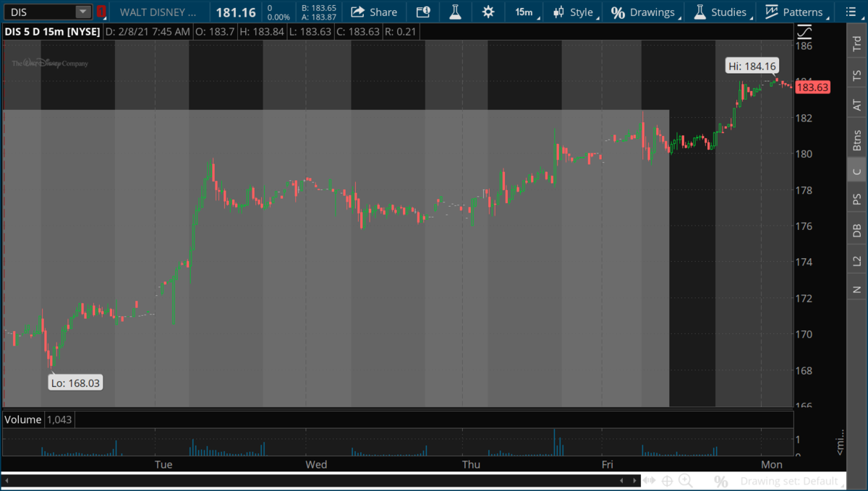Click the Wed date label on axis
The height and width of the screenshot is (491, 868).
pos(316,464)
